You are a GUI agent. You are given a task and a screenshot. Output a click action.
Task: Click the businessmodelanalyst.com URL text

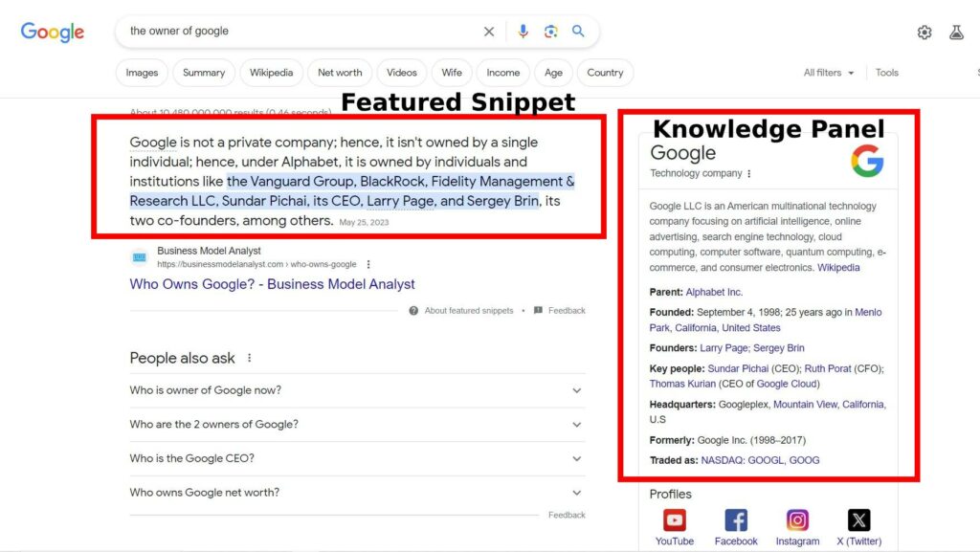(256, 264)
